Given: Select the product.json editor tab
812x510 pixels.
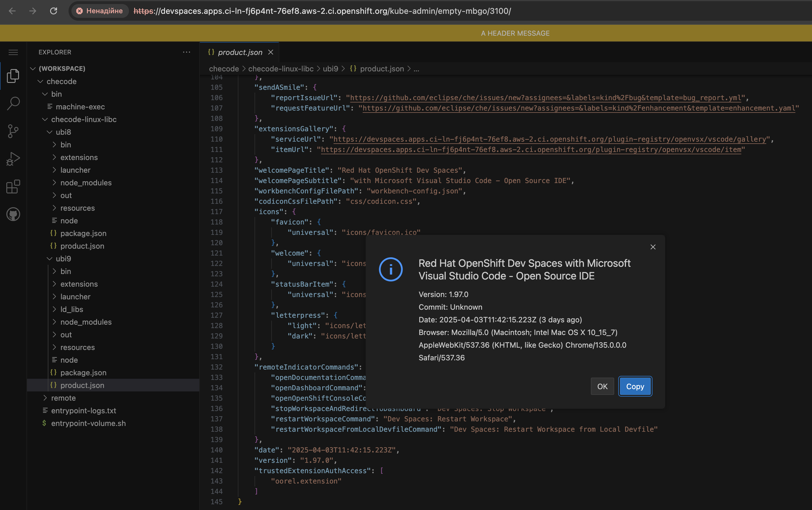Looking at the screenshot, I should pos(240,52).
